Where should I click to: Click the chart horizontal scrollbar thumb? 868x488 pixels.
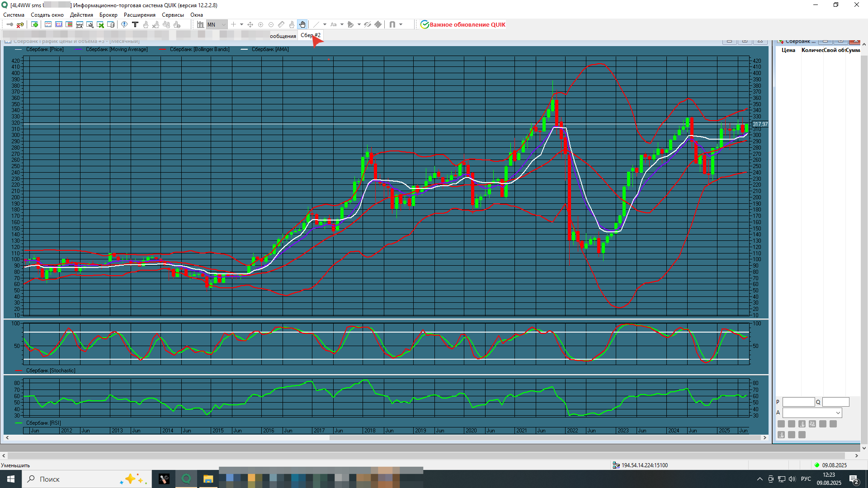point(545,437)
